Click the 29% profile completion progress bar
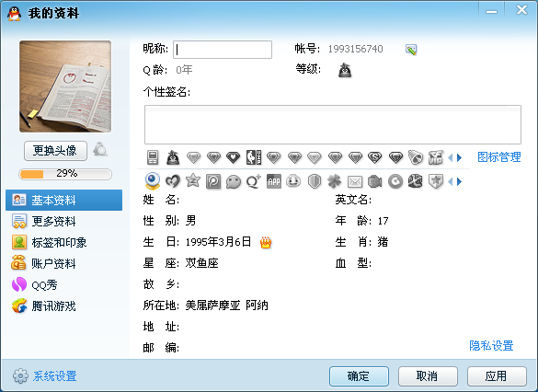Viewport: 538px width, 392px height. coord(65,174)
